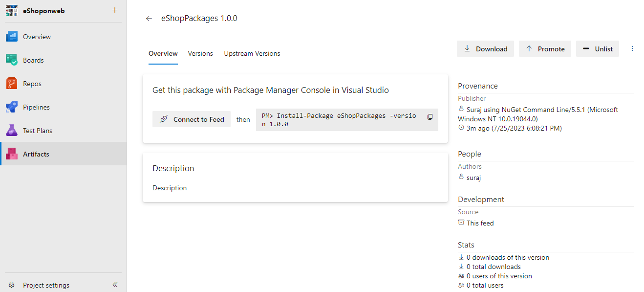Click the 0 total users stat

pos(485,285)
